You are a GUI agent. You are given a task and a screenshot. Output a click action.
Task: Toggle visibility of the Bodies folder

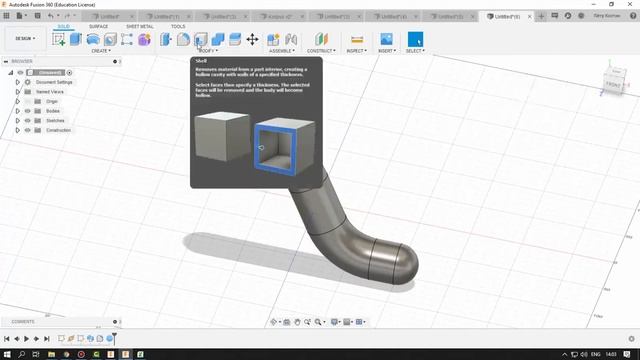(x=28, y=111)
